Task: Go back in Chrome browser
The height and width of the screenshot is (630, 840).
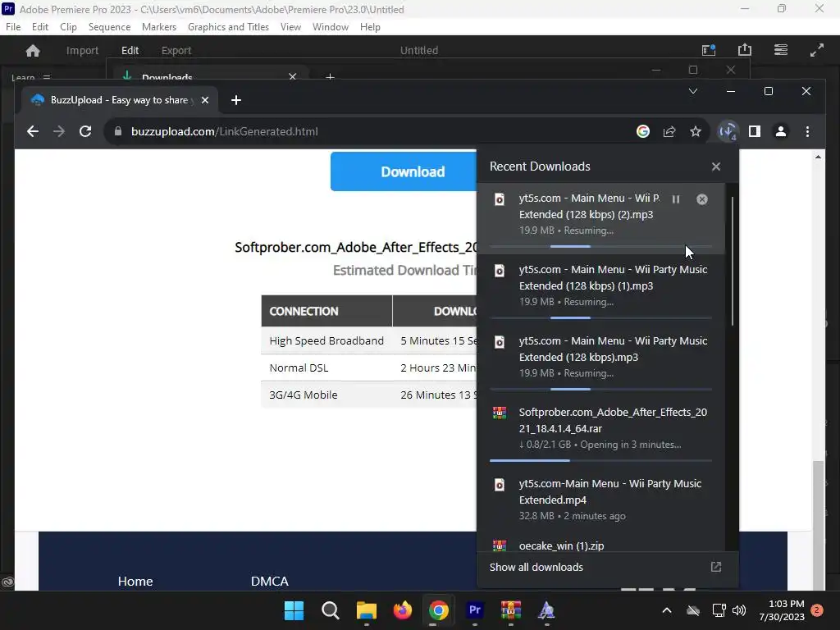Action: [33, 131]
